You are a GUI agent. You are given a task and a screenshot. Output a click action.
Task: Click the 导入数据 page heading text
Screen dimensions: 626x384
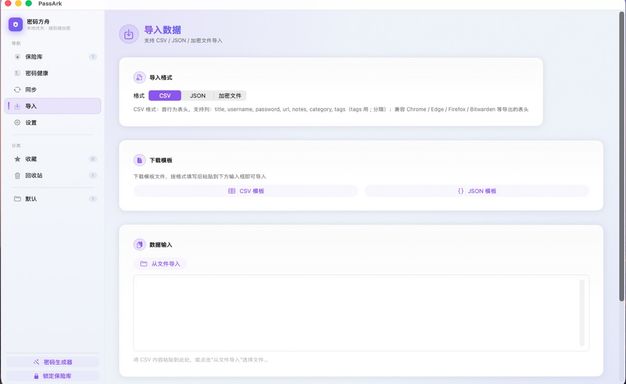pos(162,30)
